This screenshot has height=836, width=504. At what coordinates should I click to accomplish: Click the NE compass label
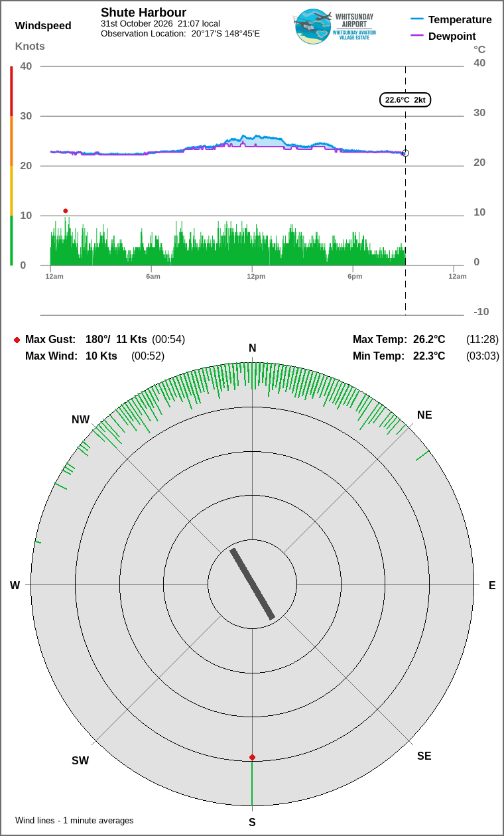pyautogui.click(x=424, y=415)
